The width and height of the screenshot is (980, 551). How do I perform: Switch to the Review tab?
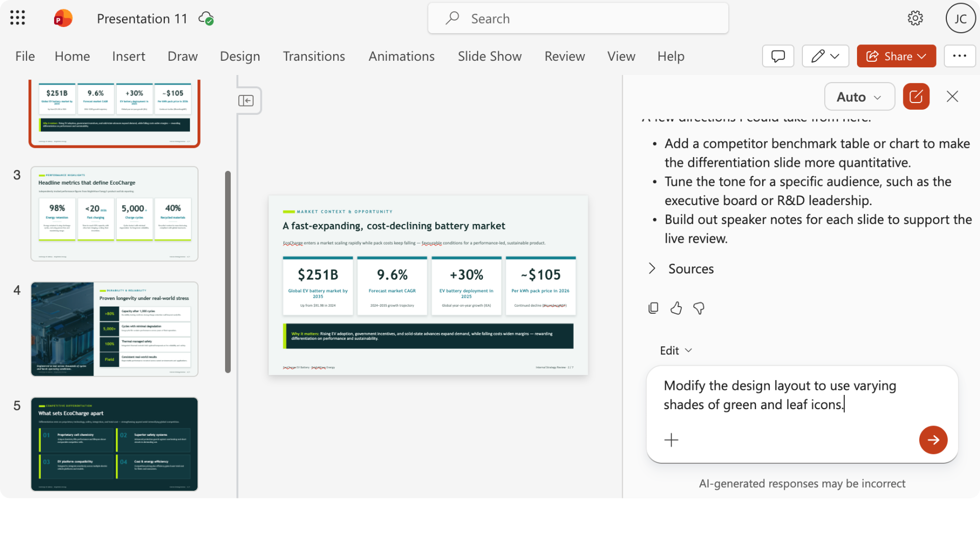pos(565,56)
